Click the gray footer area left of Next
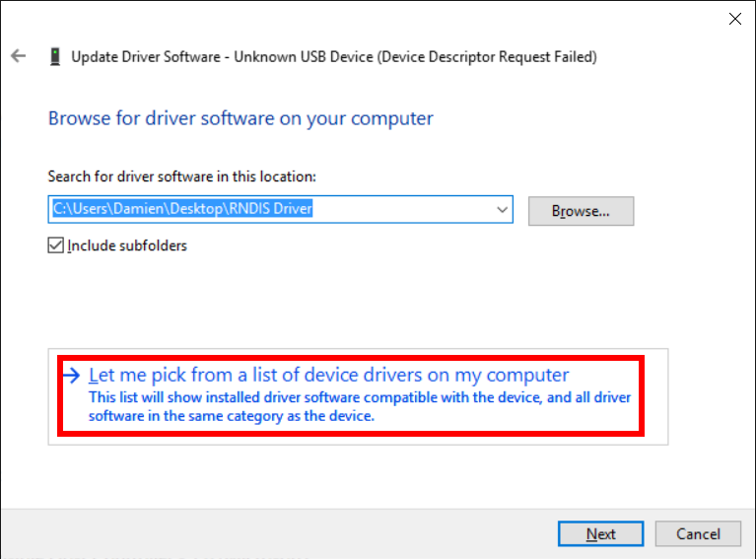Viewport: 756px width, 559px height. 276,533
